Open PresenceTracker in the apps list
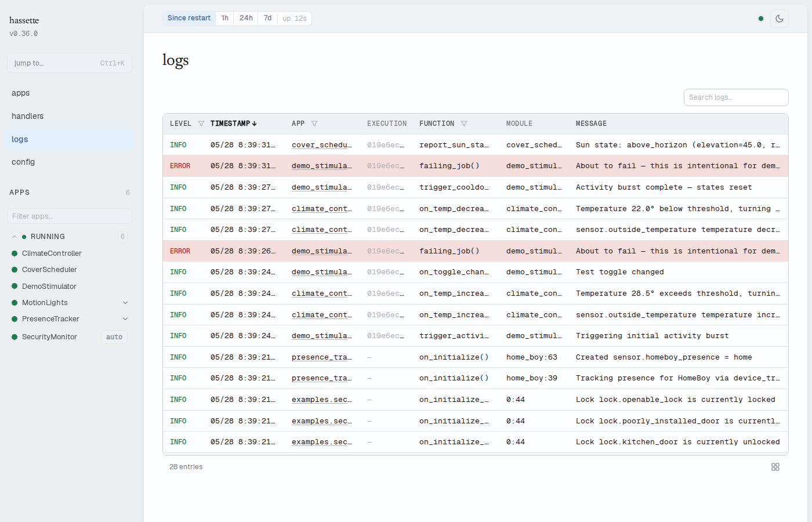Viewport: 812px width, 522px height. [50, 319]
